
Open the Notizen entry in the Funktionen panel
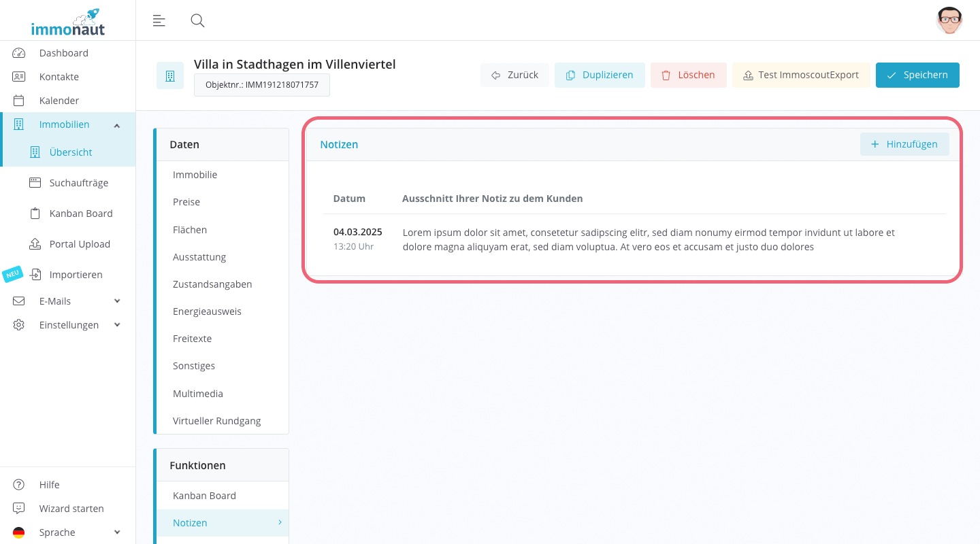point(189,522)
